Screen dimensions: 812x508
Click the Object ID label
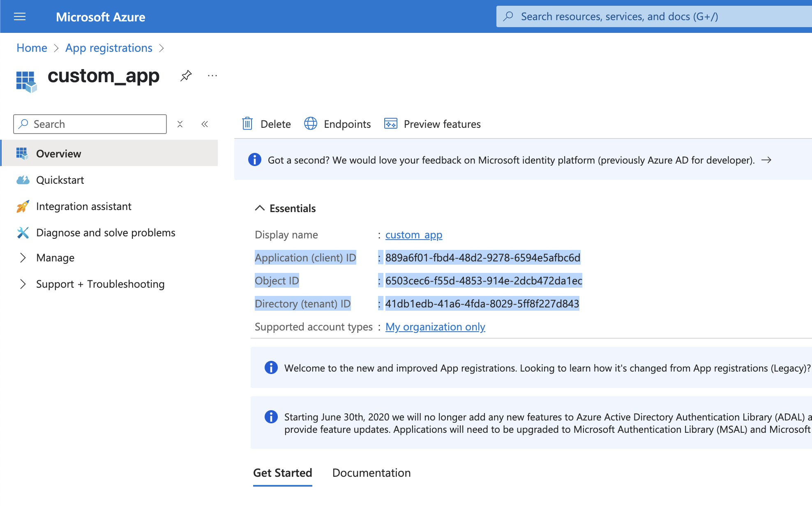point(277,281)
